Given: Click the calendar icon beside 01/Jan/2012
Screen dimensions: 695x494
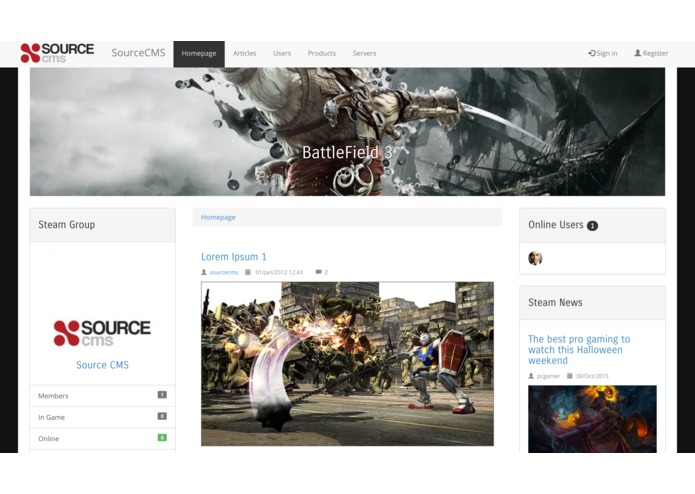Looking at the screenshot, I should [248, 272].
